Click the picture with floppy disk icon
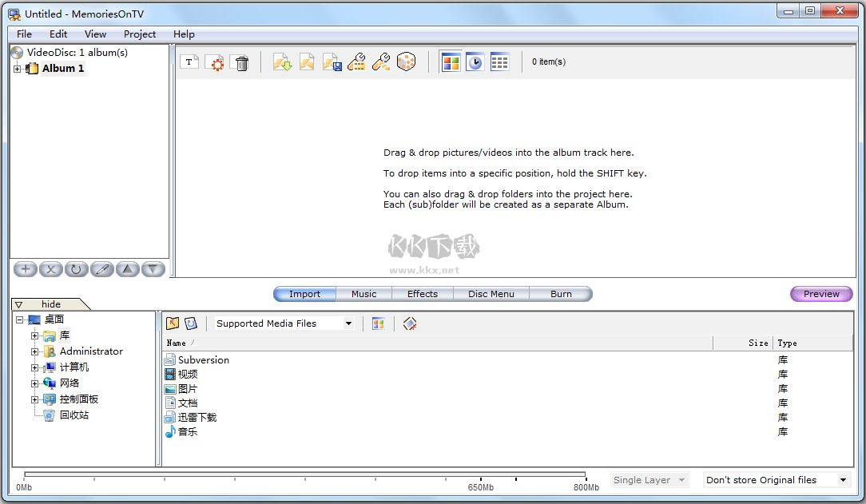 click(332, 62)
